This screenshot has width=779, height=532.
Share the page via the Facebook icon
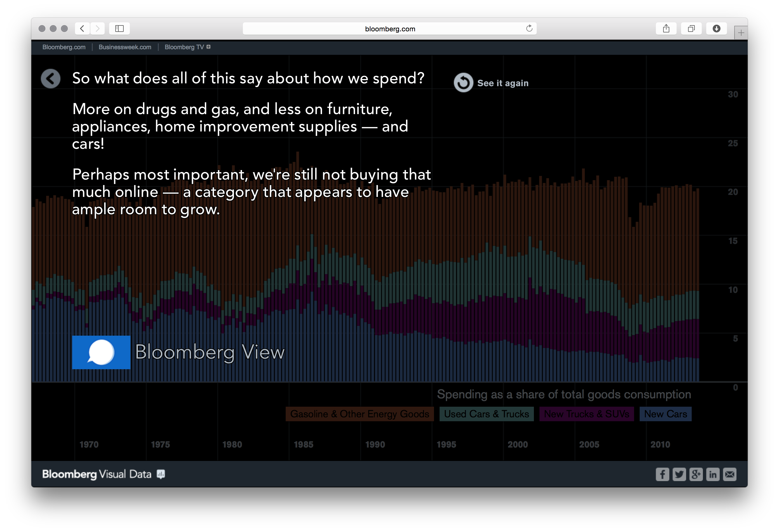click(x=662, y=474)
